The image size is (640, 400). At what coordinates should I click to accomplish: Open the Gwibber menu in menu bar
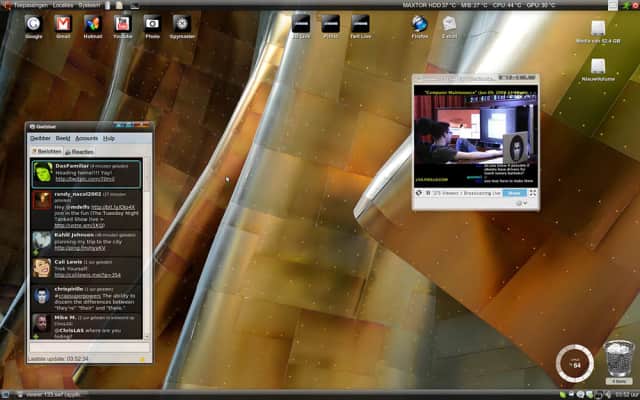point(41,138)
